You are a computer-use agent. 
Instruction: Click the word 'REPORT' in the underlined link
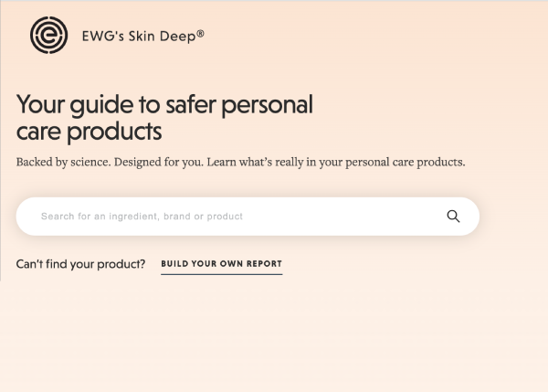point(262,264)
